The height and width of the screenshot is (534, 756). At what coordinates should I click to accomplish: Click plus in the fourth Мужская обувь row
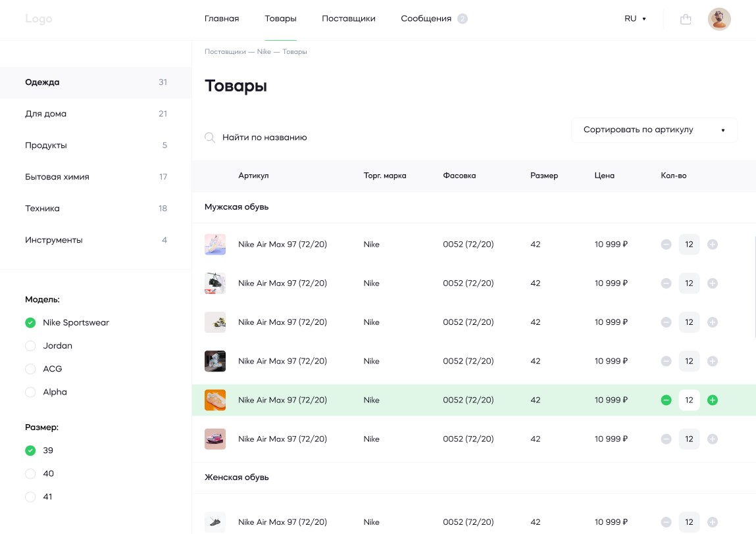(x=712, y=361)
